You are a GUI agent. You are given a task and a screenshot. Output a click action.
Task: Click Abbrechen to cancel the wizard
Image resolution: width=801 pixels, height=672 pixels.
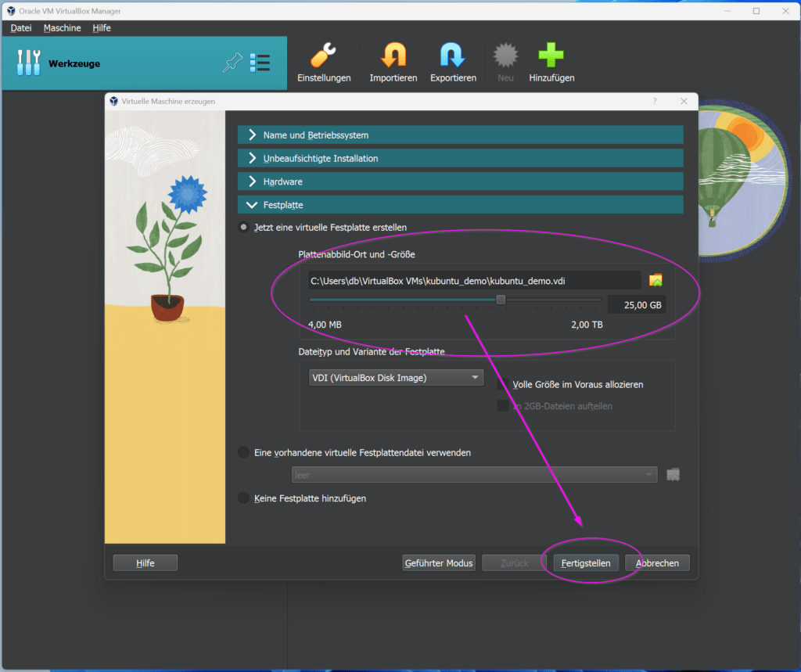pos(657,562)
